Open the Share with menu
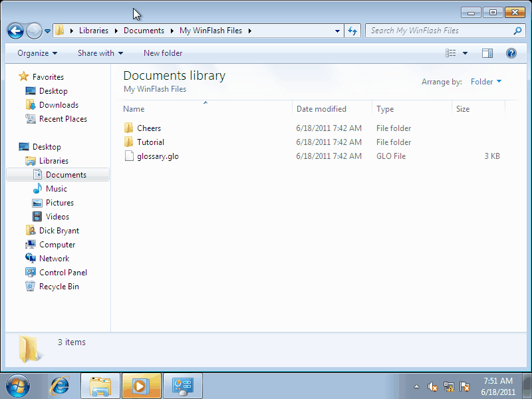532x399 pixels. pos(100,53)
